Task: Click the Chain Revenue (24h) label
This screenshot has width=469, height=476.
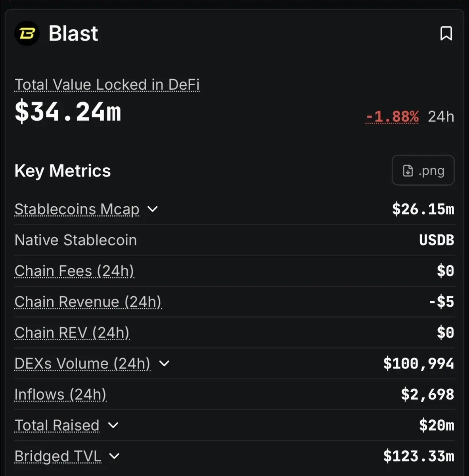Action: [88, 302]
